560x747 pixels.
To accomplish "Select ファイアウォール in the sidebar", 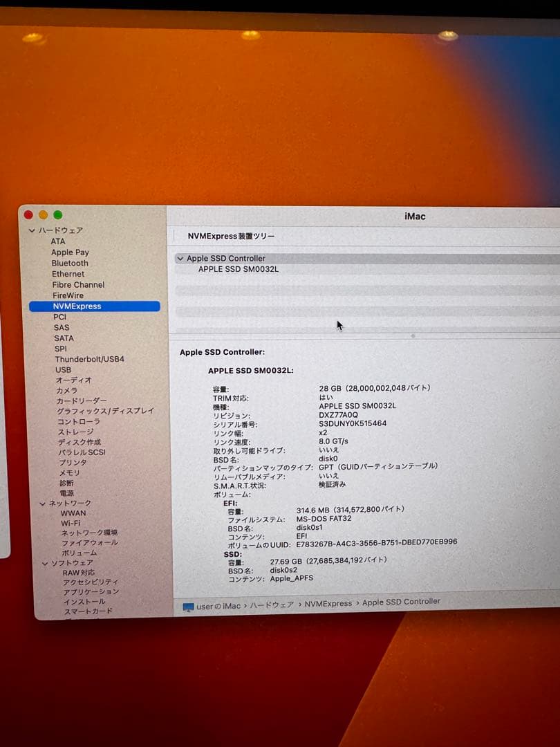I will click(x=89, y=543).
